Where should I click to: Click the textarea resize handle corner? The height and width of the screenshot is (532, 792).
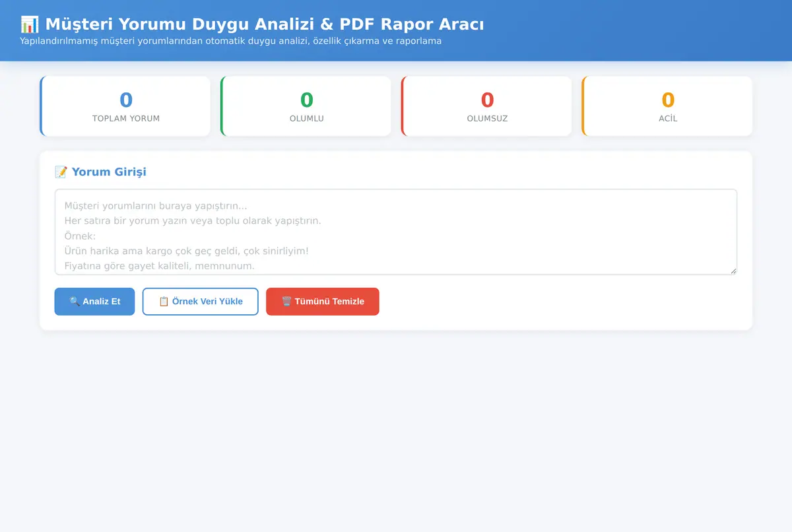tap(733, 271)
